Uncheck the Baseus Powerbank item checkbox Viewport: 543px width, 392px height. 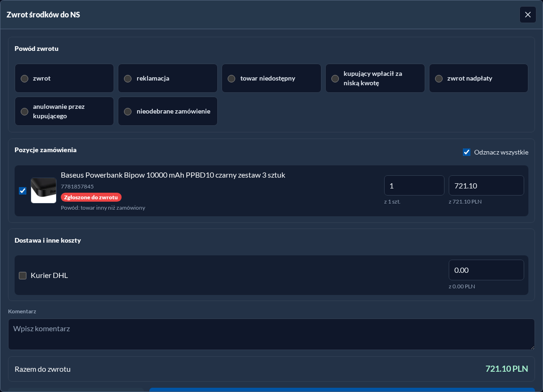coord(23,191)
